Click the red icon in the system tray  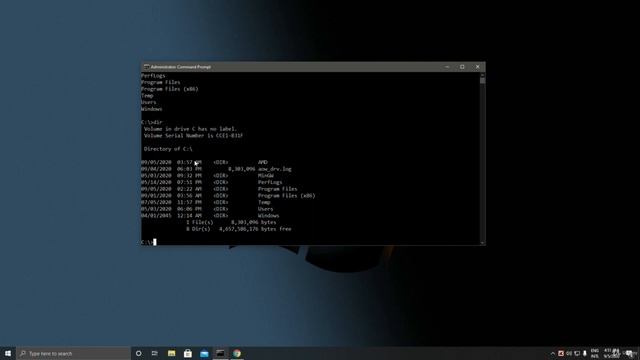tap(561, 353)
